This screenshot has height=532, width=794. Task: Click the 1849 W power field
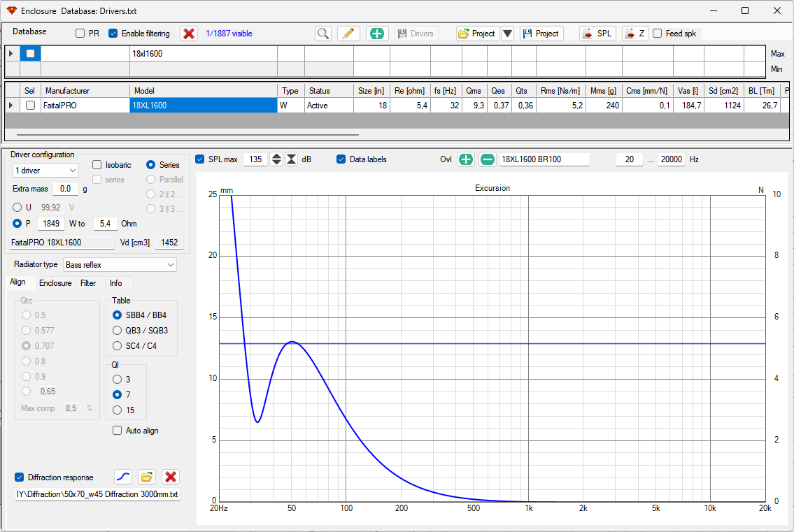(50, 223)
